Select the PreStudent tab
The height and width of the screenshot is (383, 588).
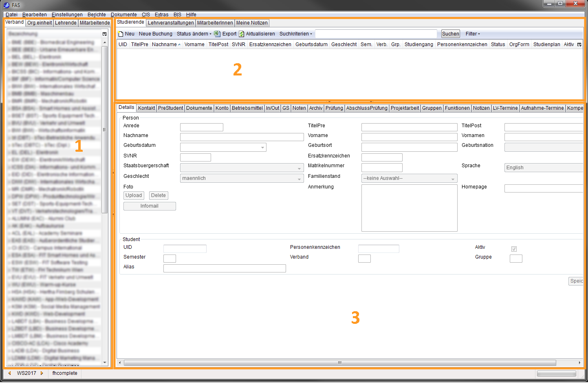click(170, 108)
